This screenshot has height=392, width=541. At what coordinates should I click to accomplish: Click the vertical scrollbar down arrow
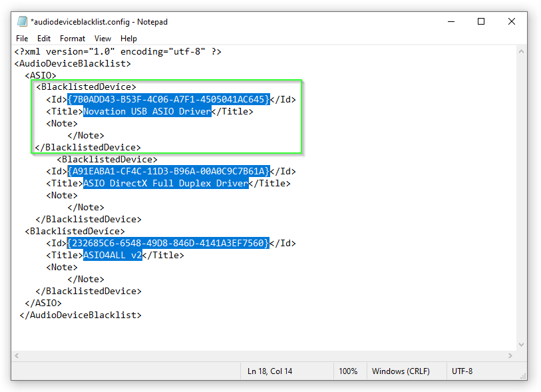pos(522,344)
